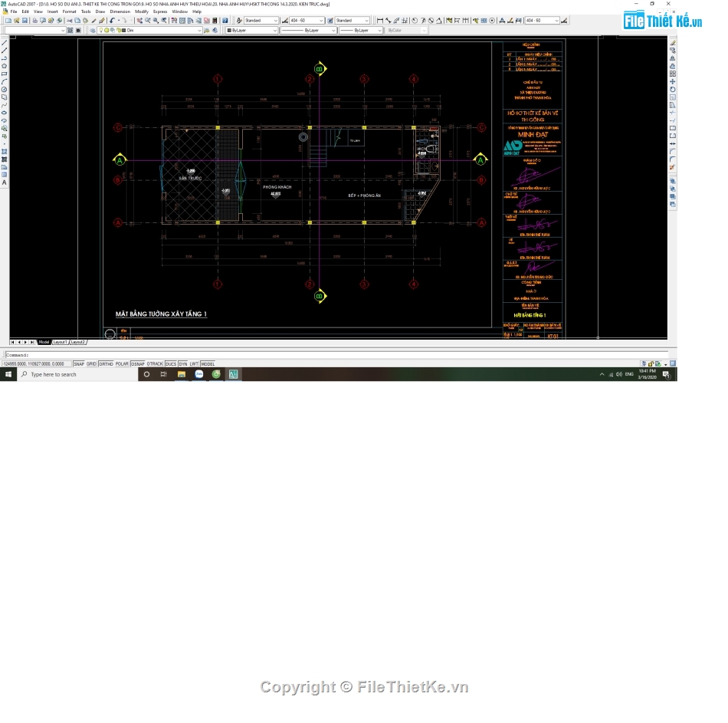Viewport: 728px width, 723px height.
Task: Toggle SNAP mode in status bar
Action: (x=79, y=364)
